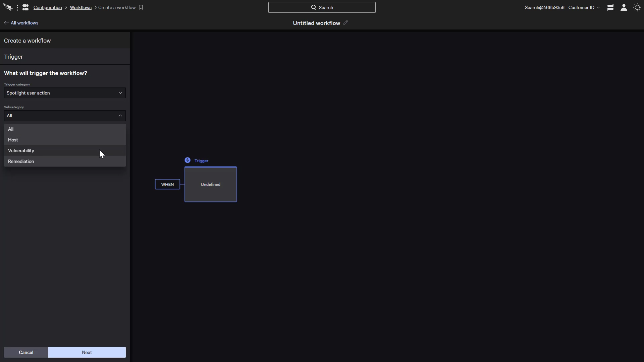Click the search bar icon to search
The image size is (644, 362).
click(x=313, y=7)
